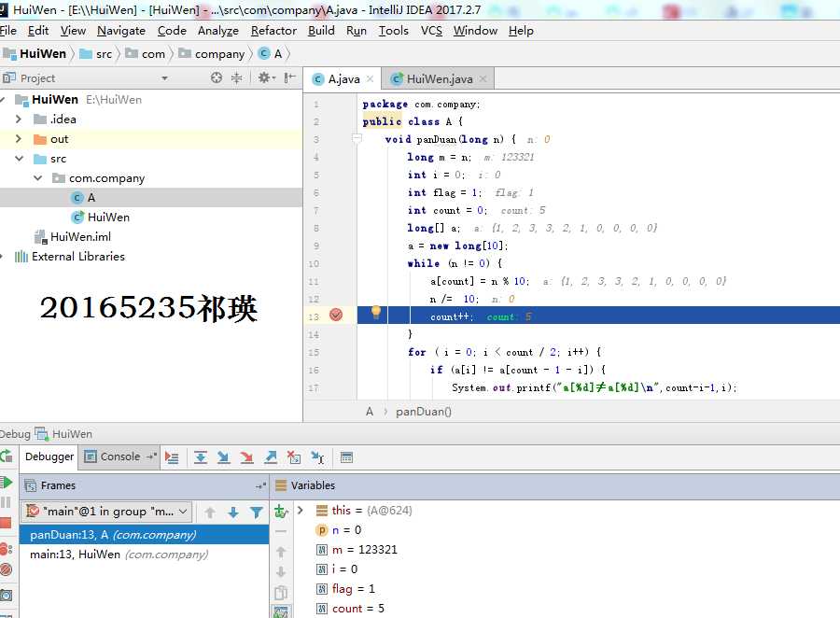Click the Step Over debugger icon
Image resolution: width=840 pixels, height=618 pixels.
click(x=201, y=457)
